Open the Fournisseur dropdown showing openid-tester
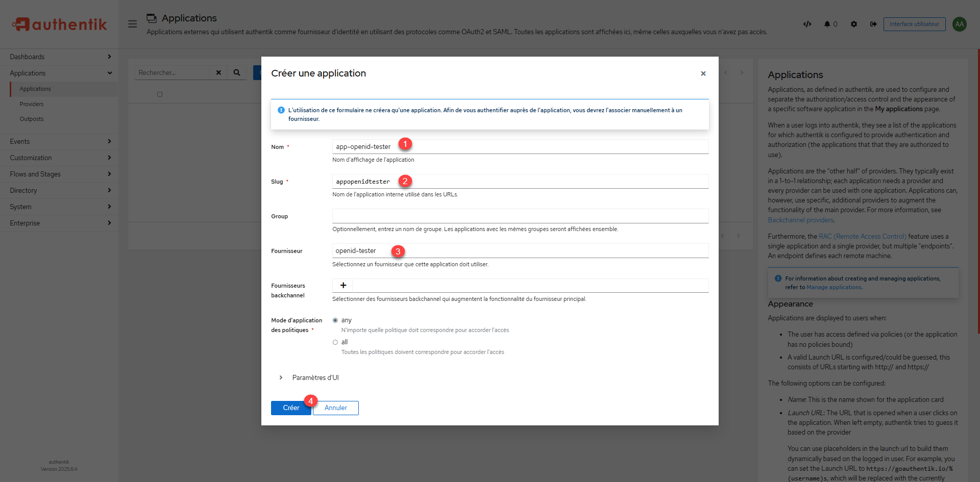Viewport: 980px width, 482px height. tap(520, 251)
